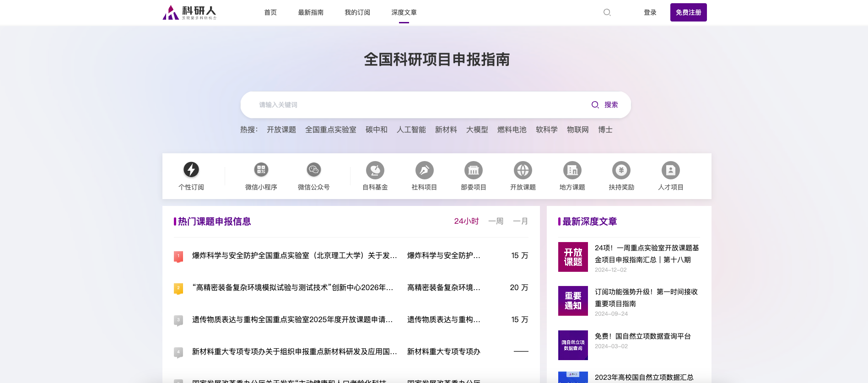This screenshot has height=383, width=868.
Task: Open article 免费！国自然立项数据查询平台
Action: click(x=643, y=336)
